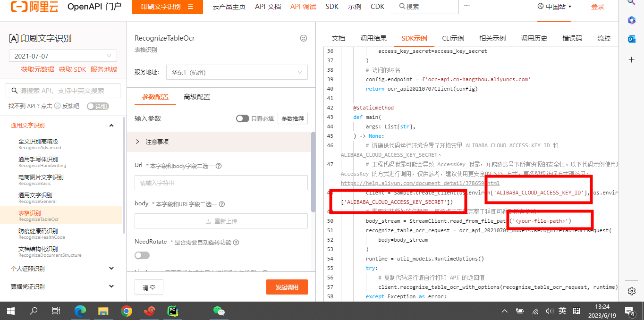Click the 清空 button
The height and width of the screenshot is (320, 644).
(149, 287)
